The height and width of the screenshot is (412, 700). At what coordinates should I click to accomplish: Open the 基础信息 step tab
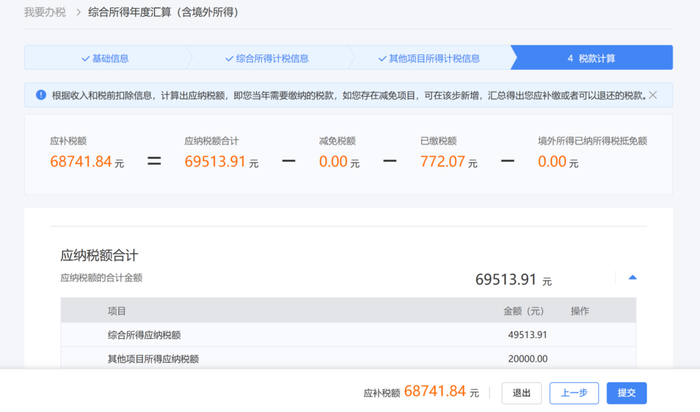(105, 58)
